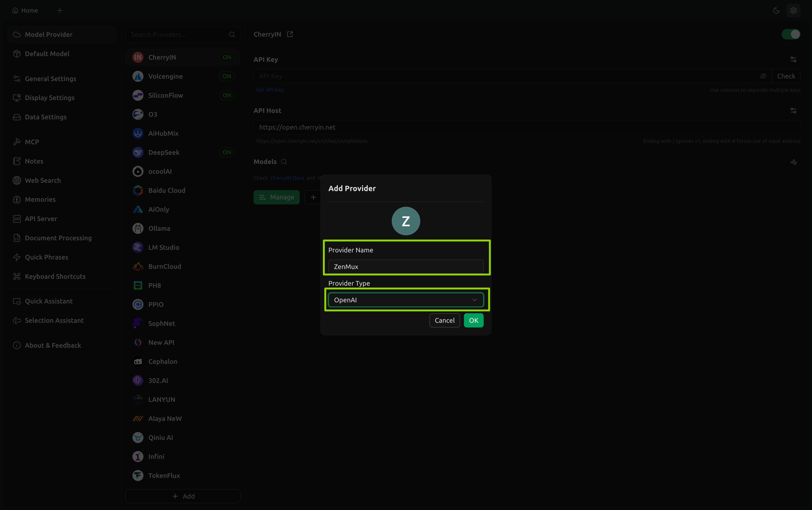Click the Search Providers input field
The image size is (812, 510).
(183, 34)
